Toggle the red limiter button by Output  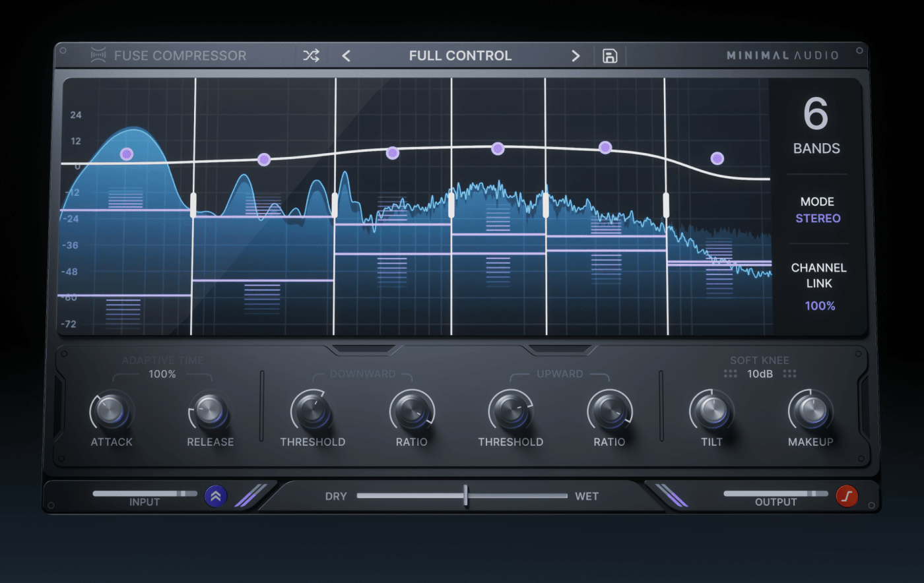click(x=847, y=496)
